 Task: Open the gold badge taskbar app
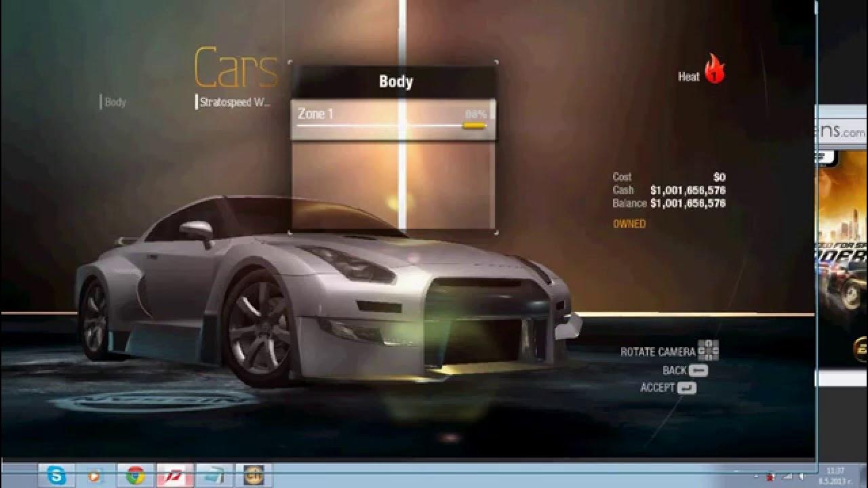click(254, 476)
